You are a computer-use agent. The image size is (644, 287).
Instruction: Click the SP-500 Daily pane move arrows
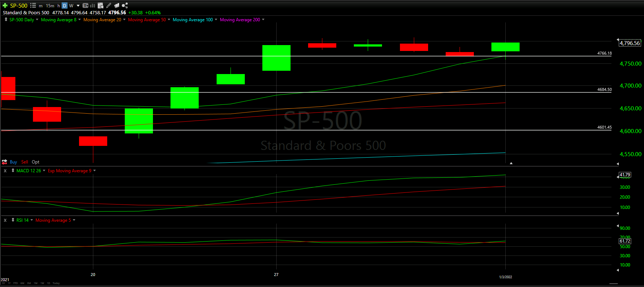[6, 19]
